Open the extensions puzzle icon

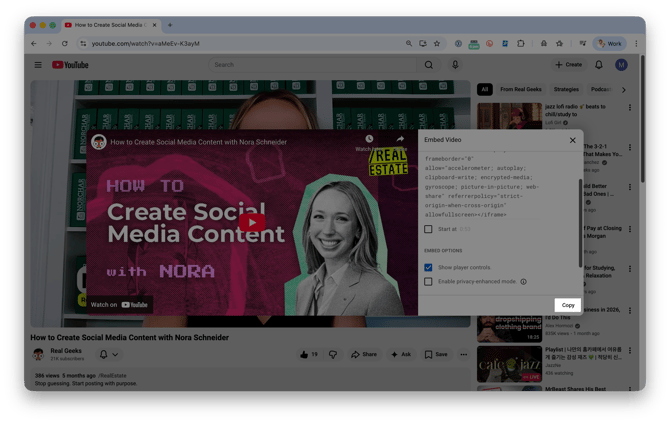pos(520,44)
